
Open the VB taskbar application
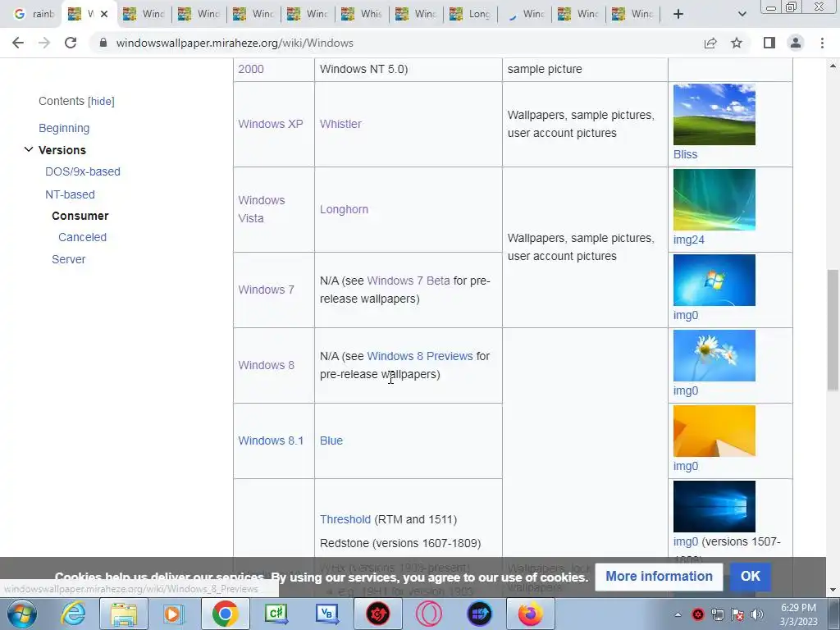point(326,614)
